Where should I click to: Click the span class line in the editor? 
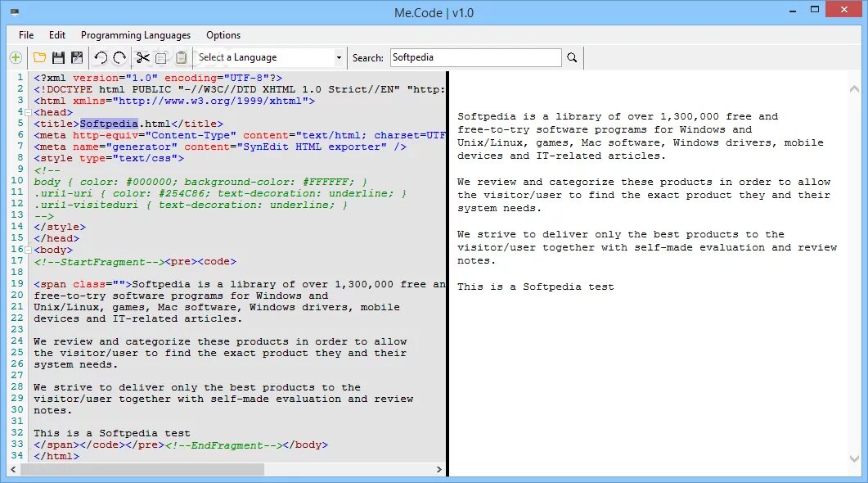point(239,284)
